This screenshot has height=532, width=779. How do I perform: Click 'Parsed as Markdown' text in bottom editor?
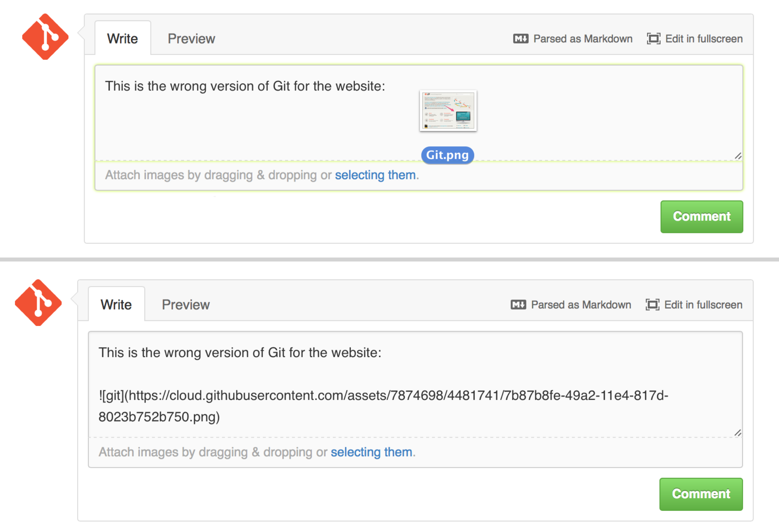pos(581,305)
